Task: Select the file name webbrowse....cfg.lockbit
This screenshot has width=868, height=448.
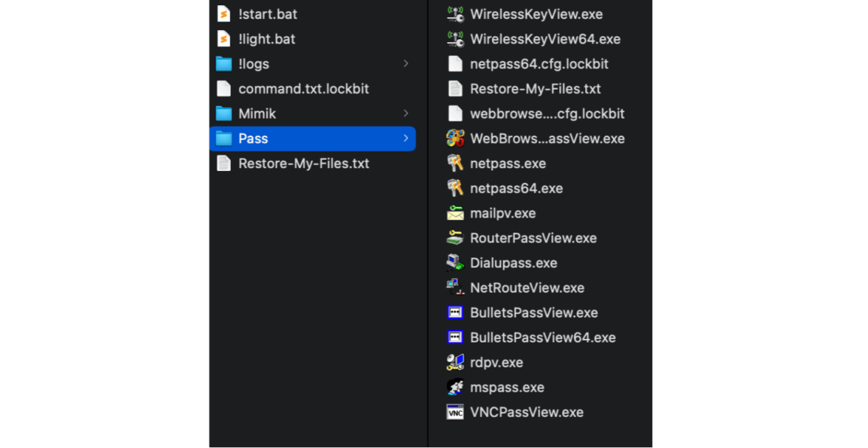Action: tap(548, 114)
